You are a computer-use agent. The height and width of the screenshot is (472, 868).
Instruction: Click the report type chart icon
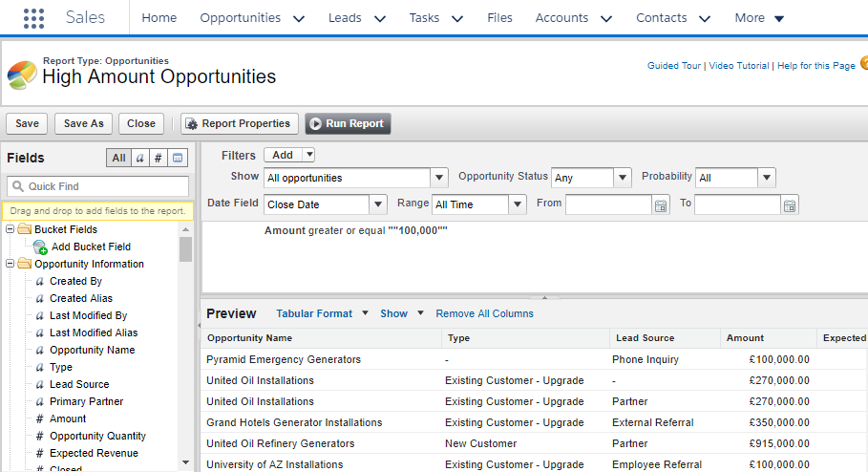pyautogui.click(x=22, y=75)
